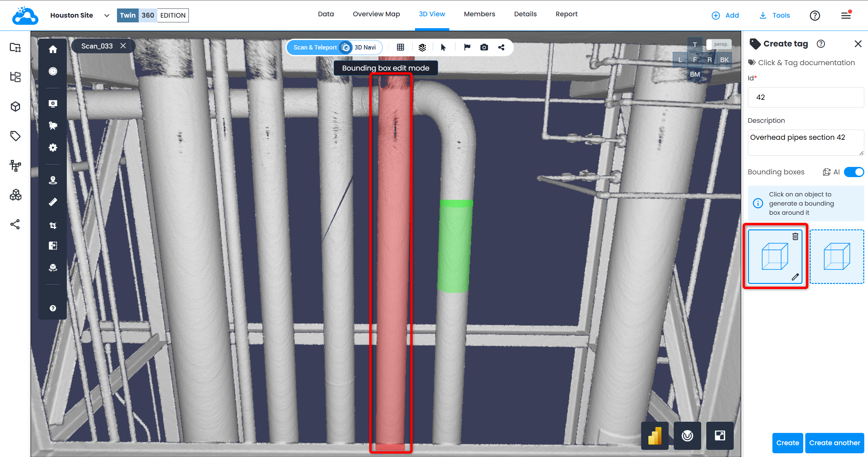The width and height of the screenshot is (868, 457).
Task: Click the home view icon
Action: click(x=53, y=50)
